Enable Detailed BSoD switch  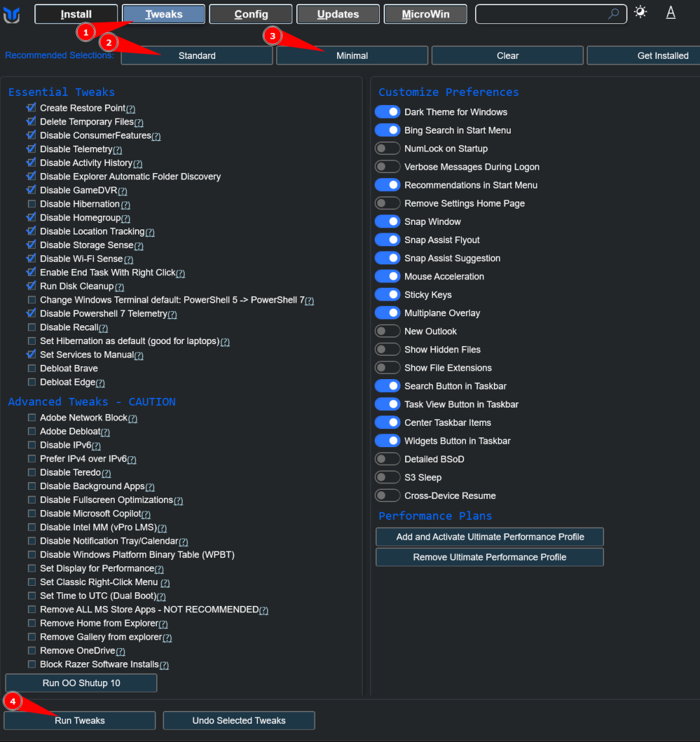(x=387, y=459)
